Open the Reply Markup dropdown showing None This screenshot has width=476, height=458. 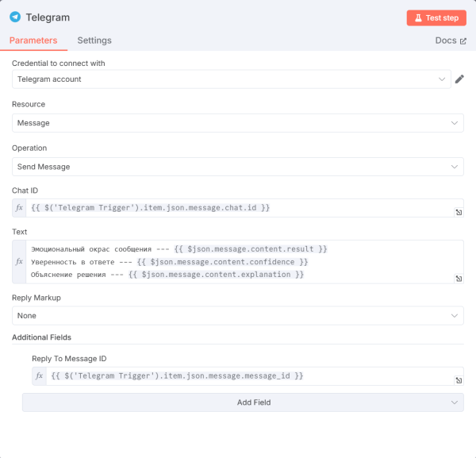(238, 316)
